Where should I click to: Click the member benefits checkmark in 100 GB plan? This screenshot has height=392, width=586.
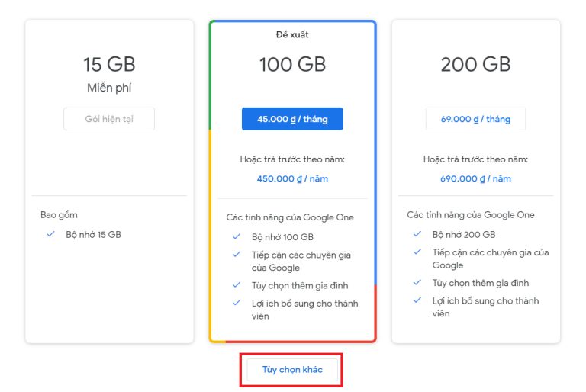click(x=237, y=303)
